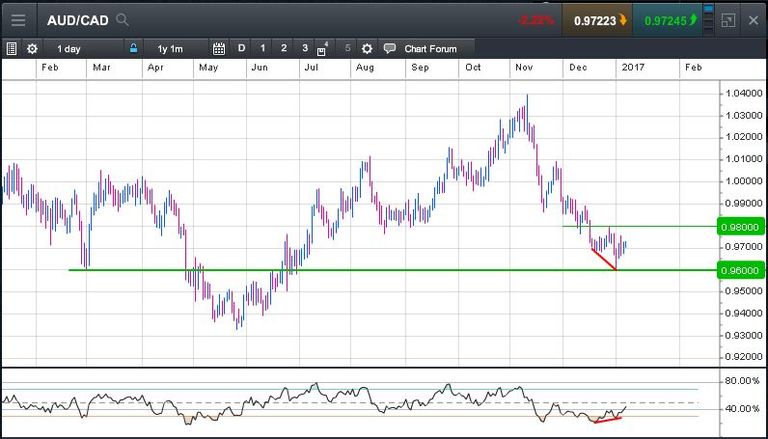Screen dimensions: 768x439
Task: Switch to saved layout 1
Action: [x=263, y=48]
